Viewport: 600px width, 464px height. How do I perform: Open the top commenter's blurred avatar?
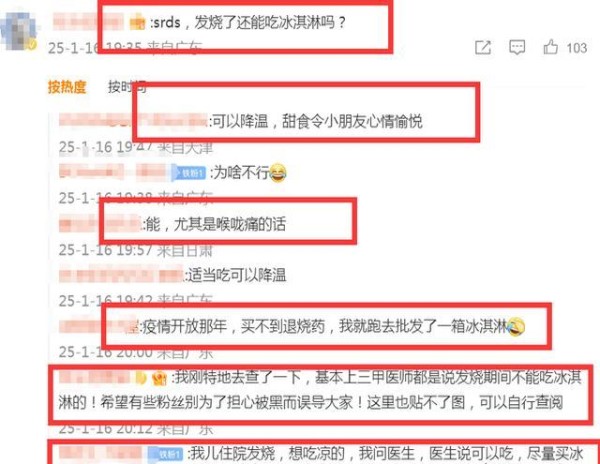pos(19,31)
